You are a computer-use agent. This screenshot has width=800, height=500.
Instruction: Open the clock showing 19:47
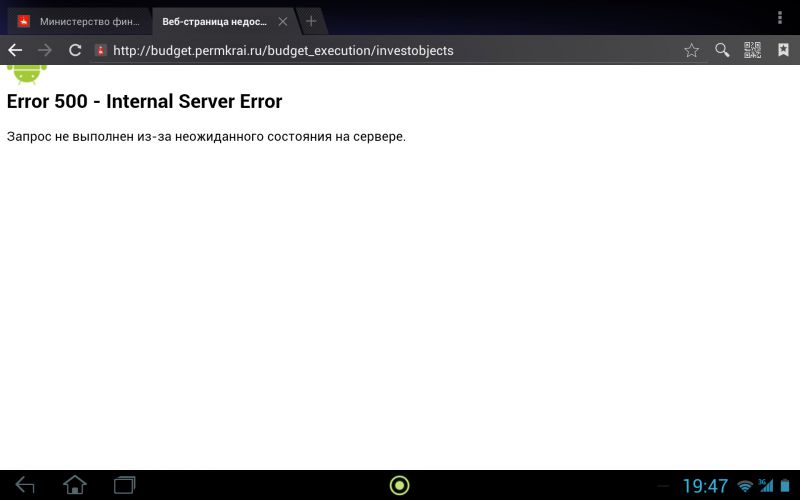(x=705, y=486)
